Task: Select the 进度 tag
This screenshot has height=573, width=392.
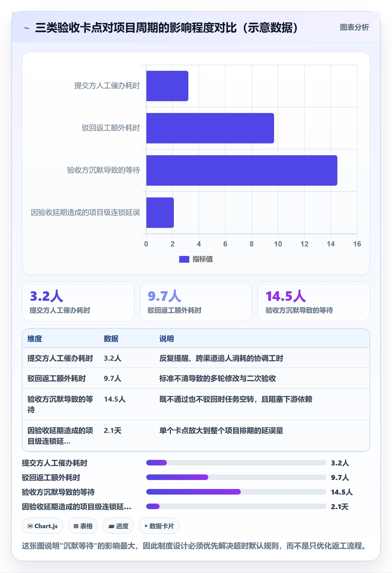Action: pos(118,526)
